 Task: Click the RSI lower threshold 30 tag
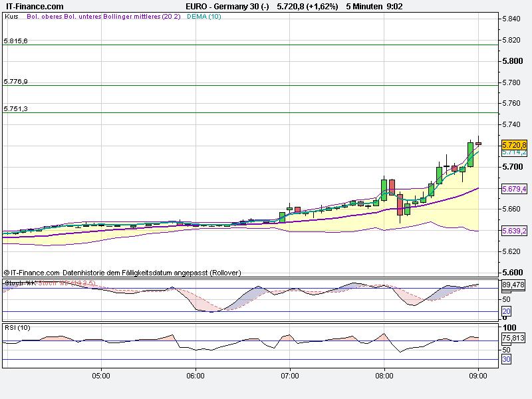click(x=506, y=359)
